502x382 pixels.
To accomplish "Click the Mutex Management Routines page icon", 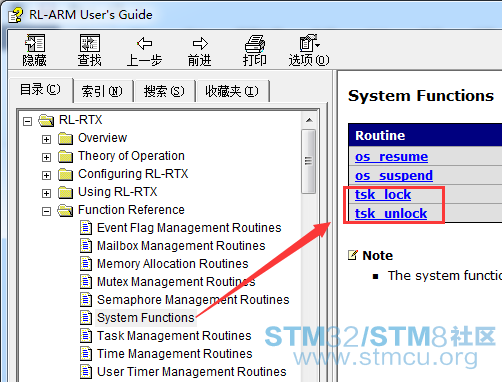I will click(86, 282).
